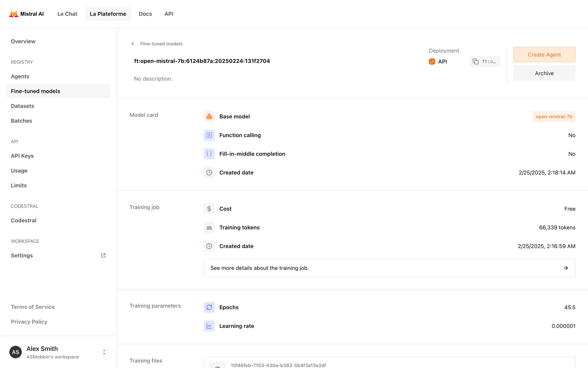Open Datasets in the sidebar

coord(22,106)
